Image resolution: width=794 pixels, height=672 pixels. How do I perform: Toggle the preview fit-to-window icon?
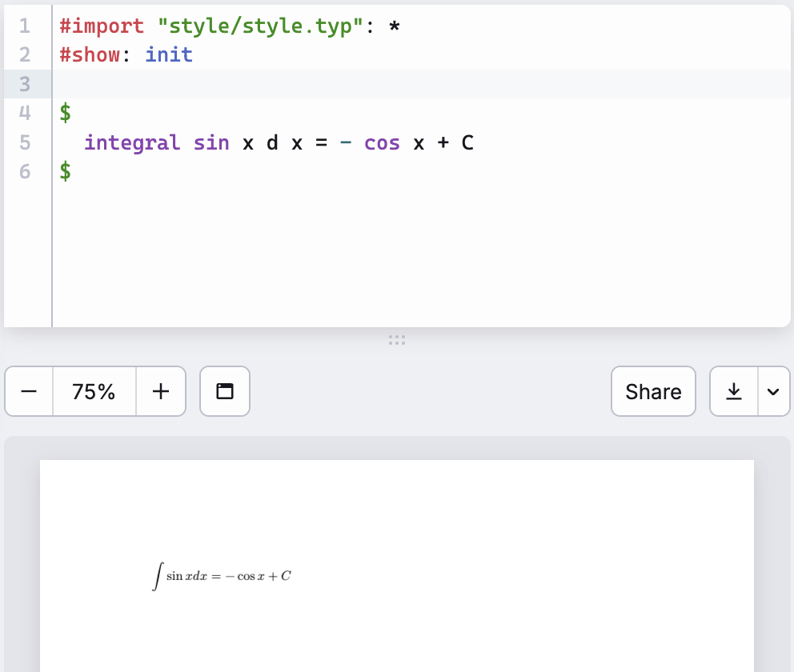225,391
